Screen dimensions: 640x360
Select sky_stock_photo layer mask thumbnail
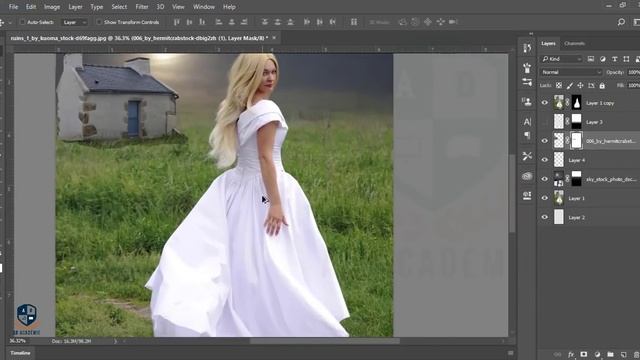click(x=576, y=179)
